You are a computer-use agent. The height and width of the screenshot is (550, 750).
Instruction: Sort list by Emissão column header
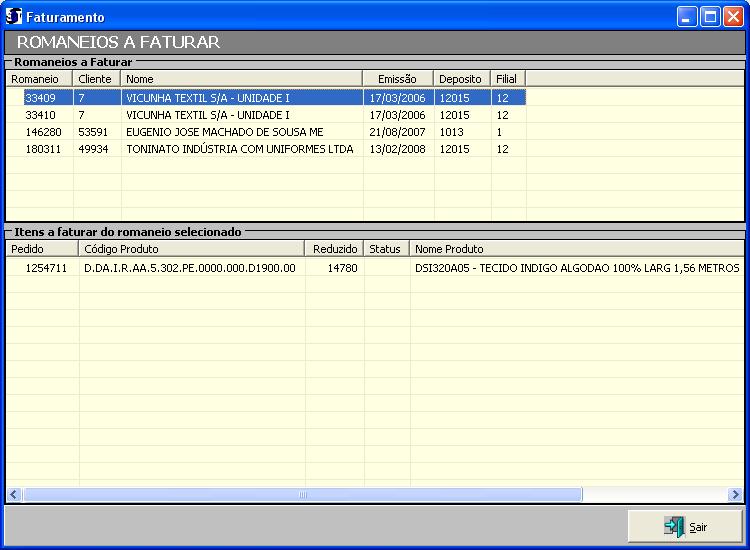click(397, 79)
